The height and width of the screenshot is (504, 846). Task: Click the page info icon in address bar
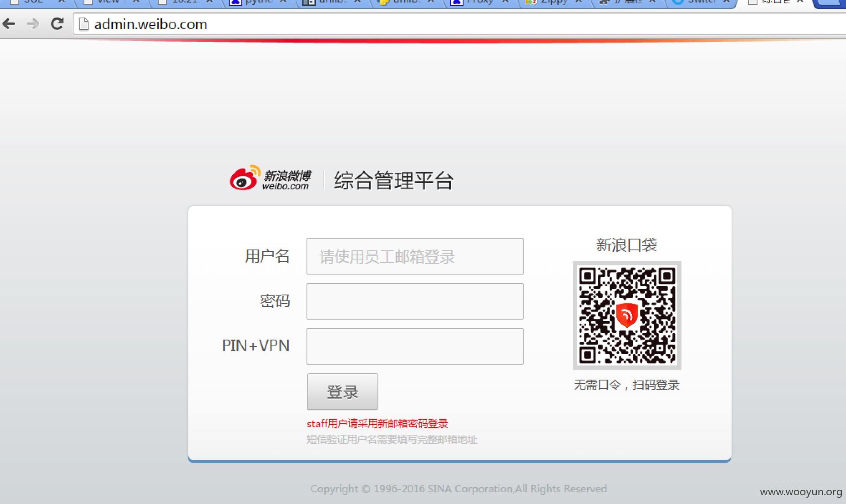(x=84, y=24)
